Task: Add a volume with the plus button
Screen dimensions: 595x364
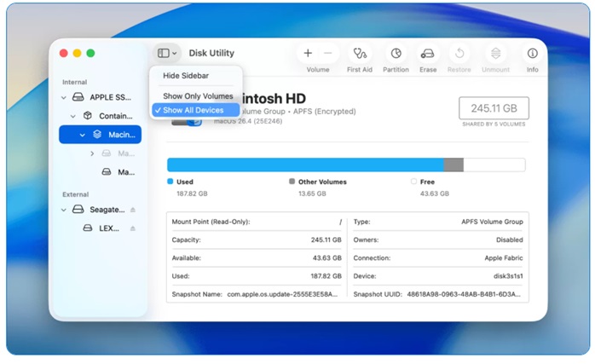Action: 308,53
